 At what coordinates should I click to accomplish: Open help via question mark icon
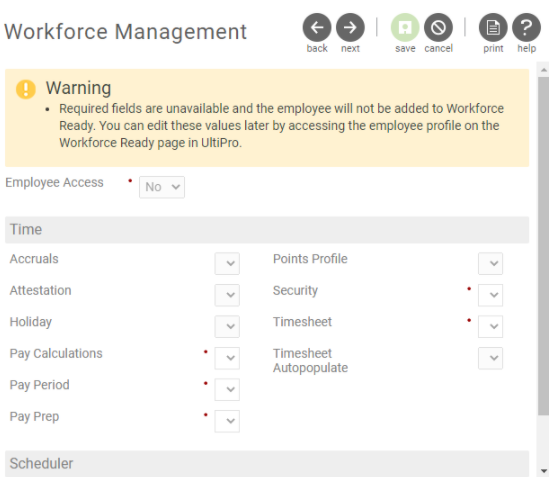pos(526,27)
